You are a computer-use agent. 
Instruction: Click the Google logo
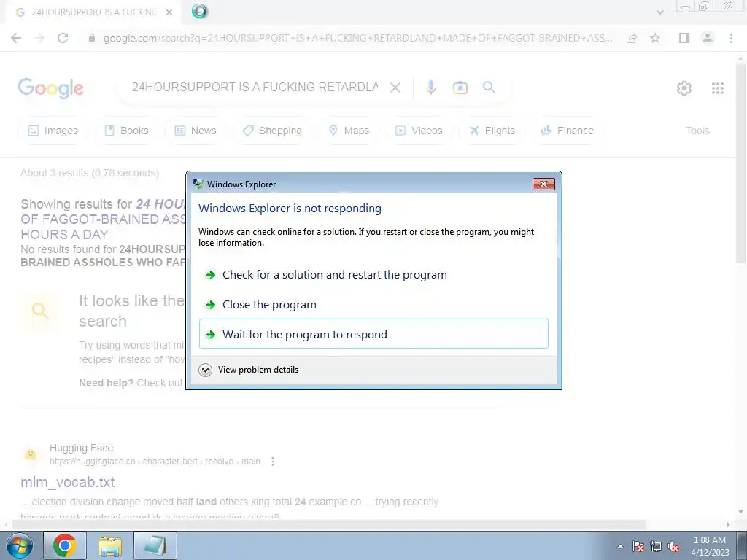(51, 88)
